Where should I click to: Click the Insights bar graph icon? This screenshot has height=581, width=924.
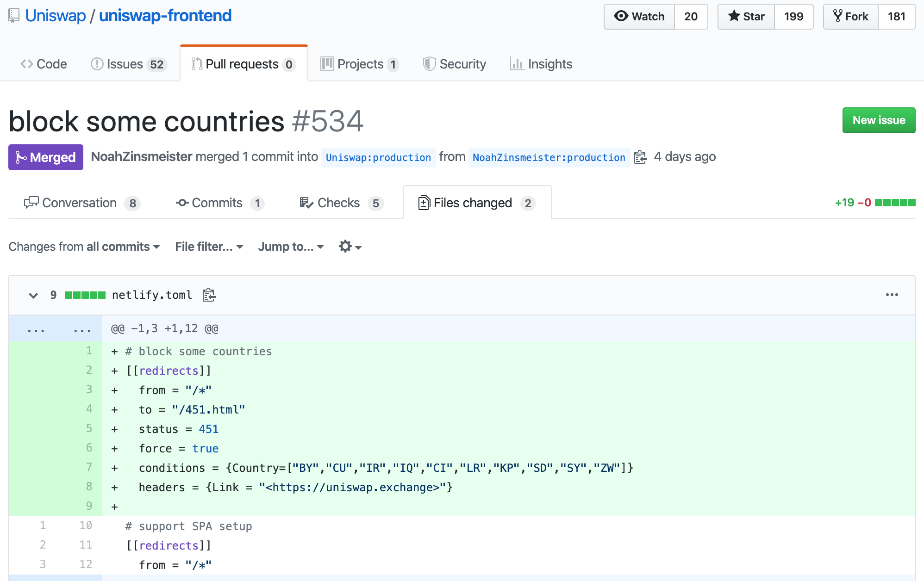click(517, 64)
